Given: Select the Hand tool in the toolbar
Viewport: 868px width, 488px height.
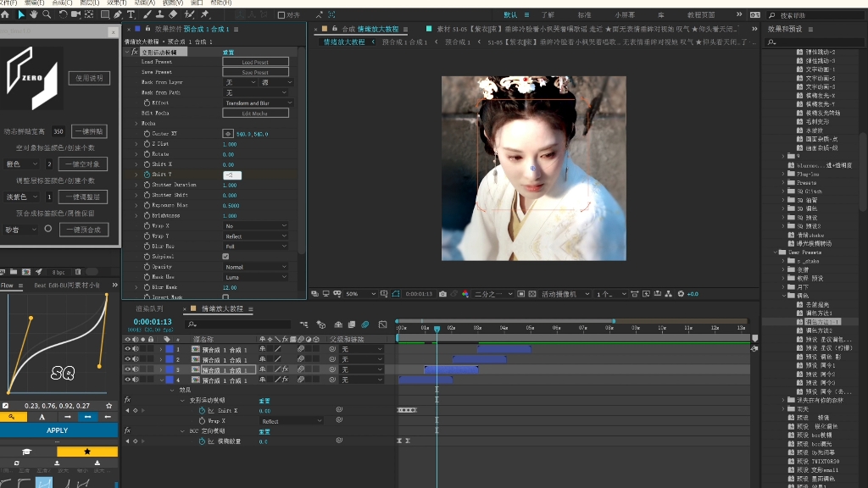Looking at the screenshot, I should (33, 14).
